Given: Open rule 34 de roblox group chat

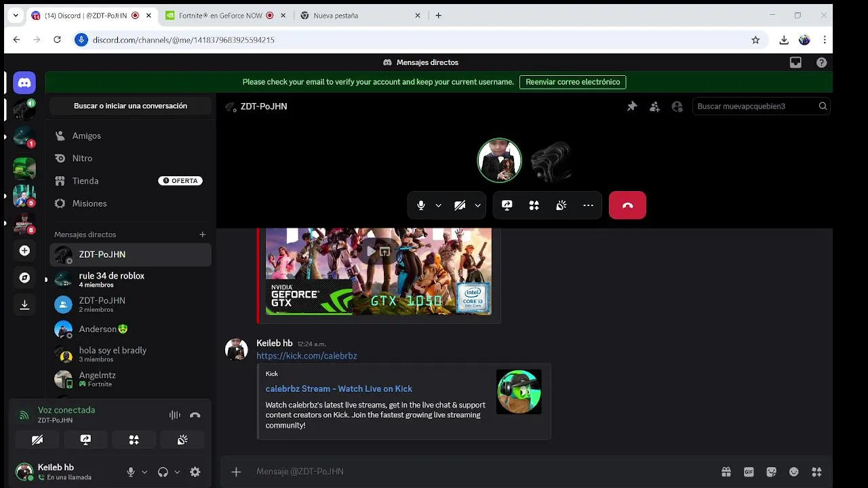Looking at the screenshot, I should tap(130, 279).
